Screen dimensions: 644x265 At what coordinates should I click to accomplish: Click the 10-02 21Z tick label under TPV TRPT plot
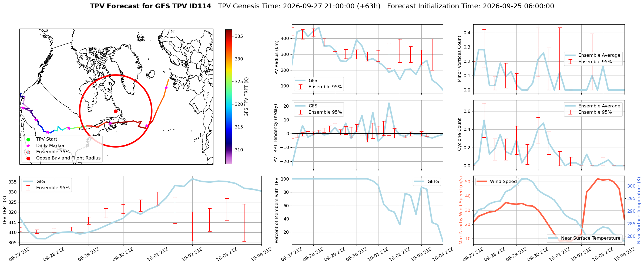pos(192,254)
